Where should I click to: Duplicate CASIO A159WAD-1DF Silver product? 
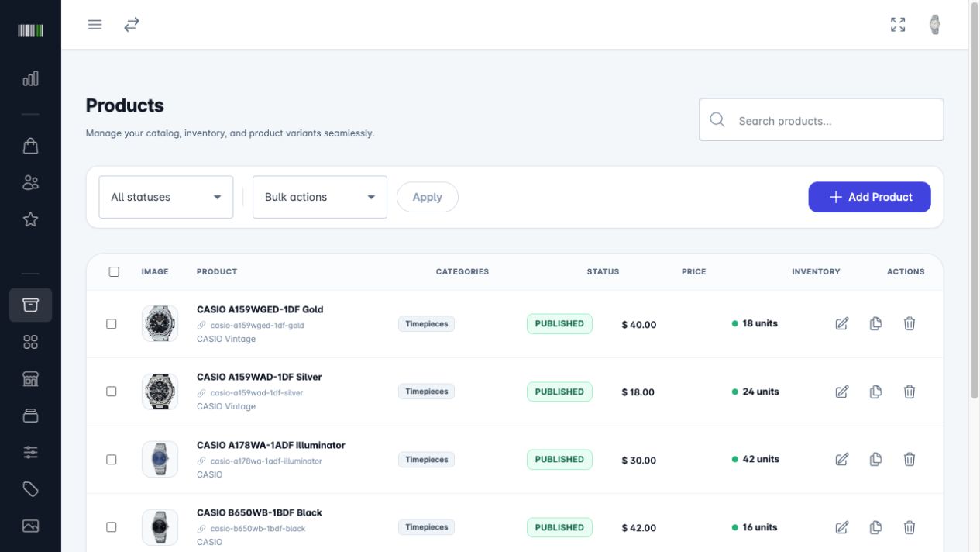coord(875,392)
